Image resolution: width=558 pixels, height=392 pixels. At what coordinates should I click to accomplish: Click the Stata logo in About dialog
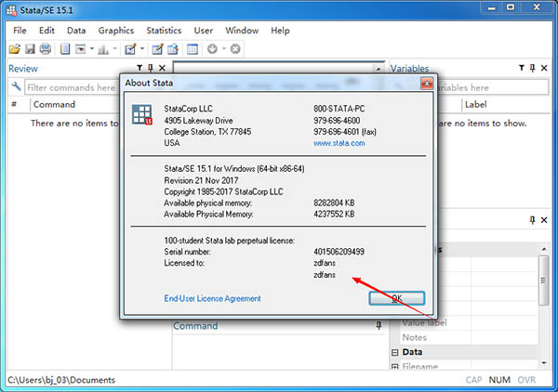pyautogui.click(x=142, y=114)
